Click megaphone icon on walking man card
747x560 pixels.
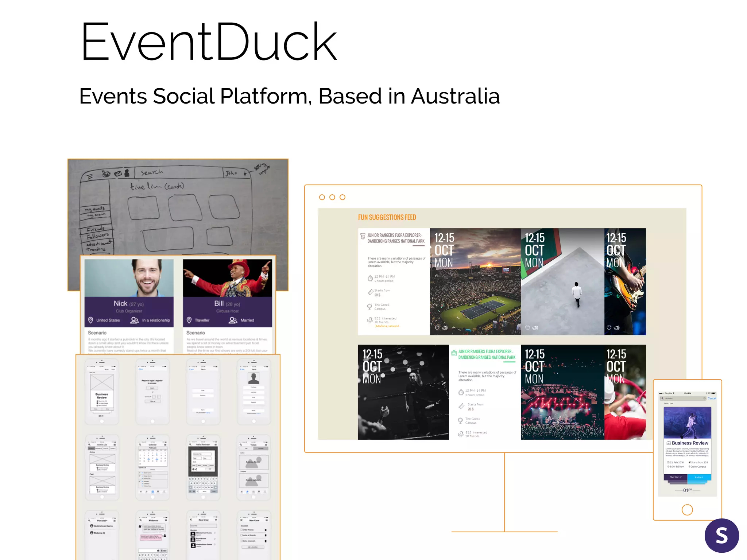535,328
